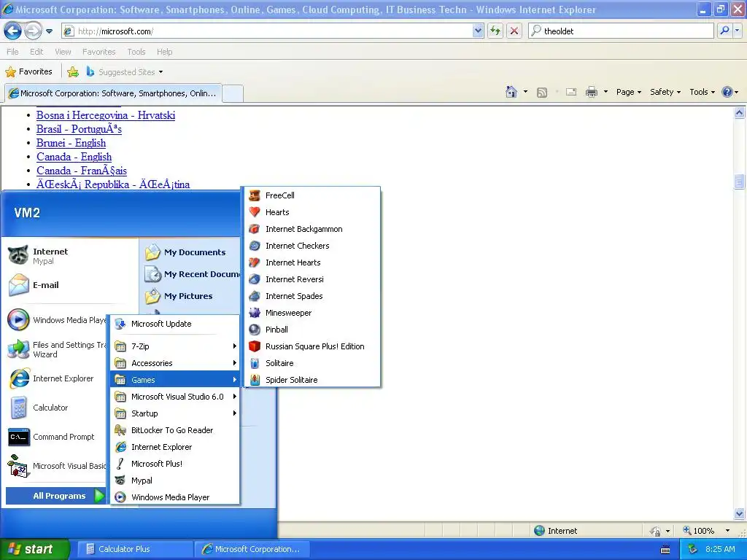This screenshot has height=560, width=747.
Task: Open a new blank tab
Action: click(x=233, y=93)
